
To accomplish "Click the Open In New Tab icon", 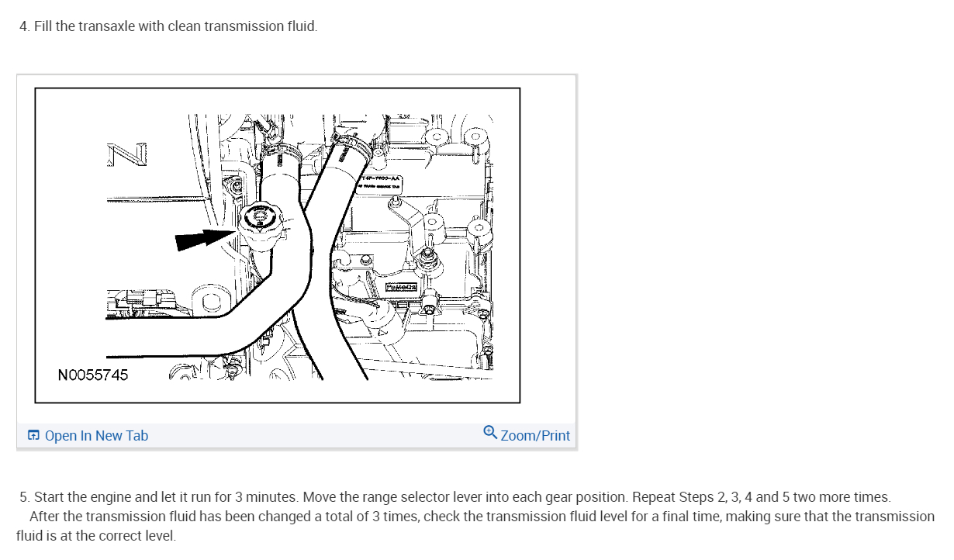I will click(x=33, y=435).
